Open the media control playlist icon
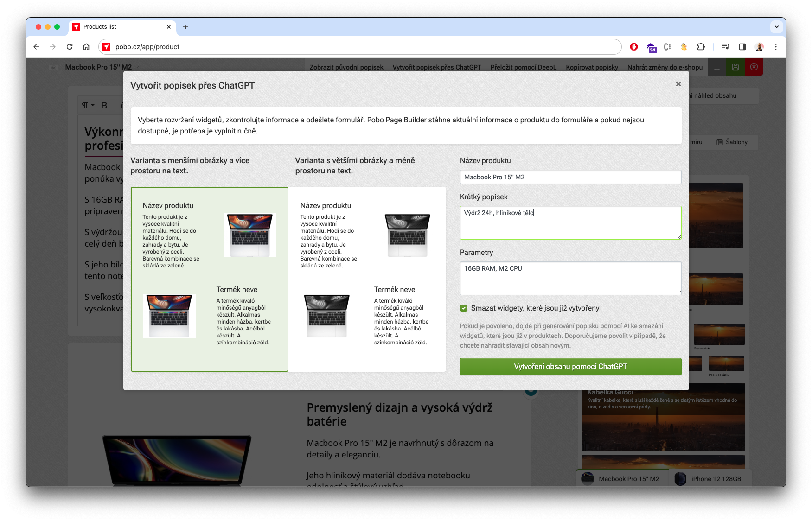The image size is (812, 521). (726, 47)
